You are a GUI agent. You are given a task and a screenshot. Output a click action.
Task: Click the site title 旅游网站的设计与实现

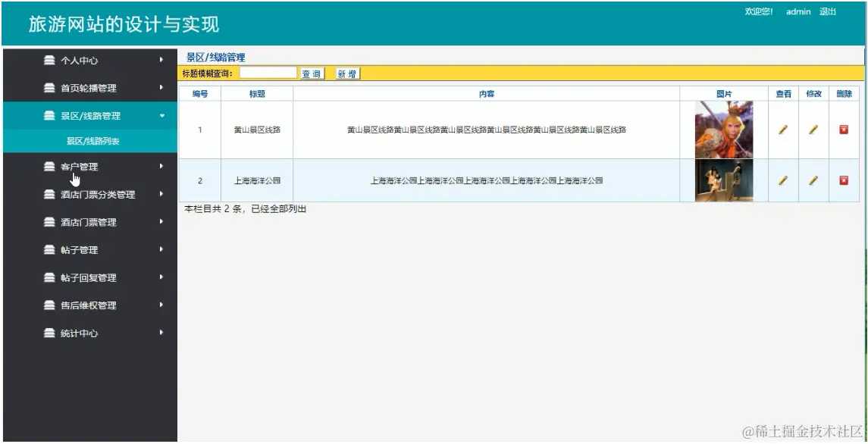point(124,24)
